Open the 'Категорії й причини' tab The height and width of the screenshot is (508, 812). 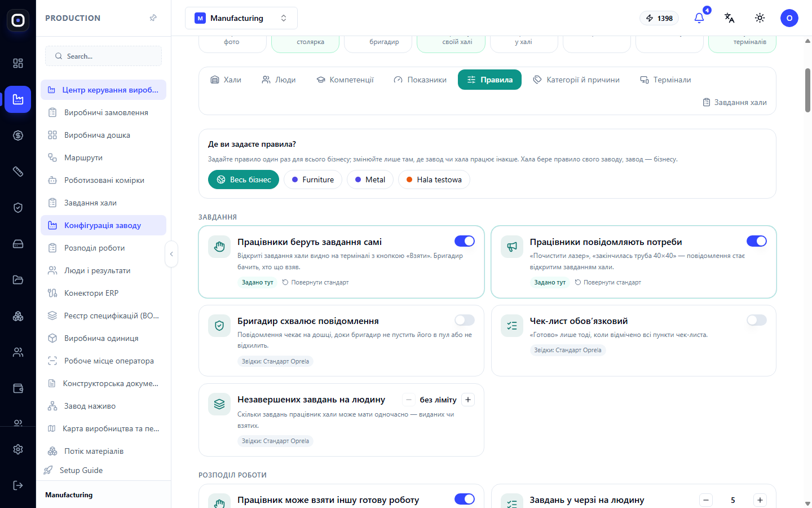(576, 80)
